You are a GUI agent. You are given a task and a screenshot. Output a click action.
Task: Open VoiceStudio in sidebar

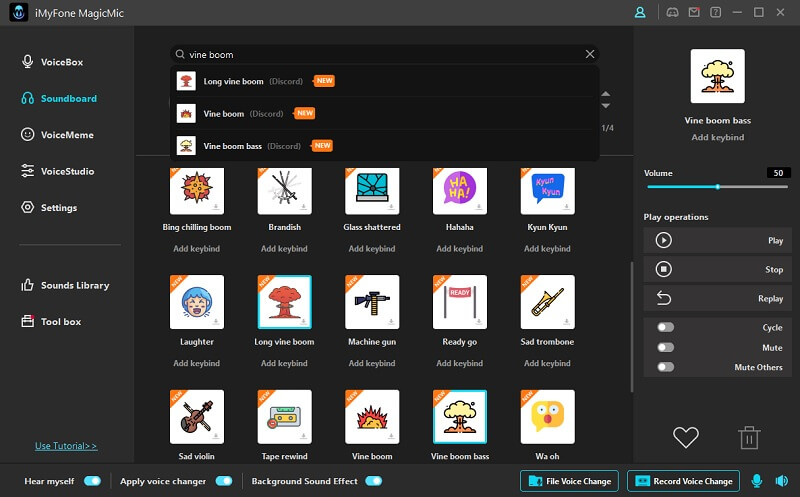(x=57, y=171)
